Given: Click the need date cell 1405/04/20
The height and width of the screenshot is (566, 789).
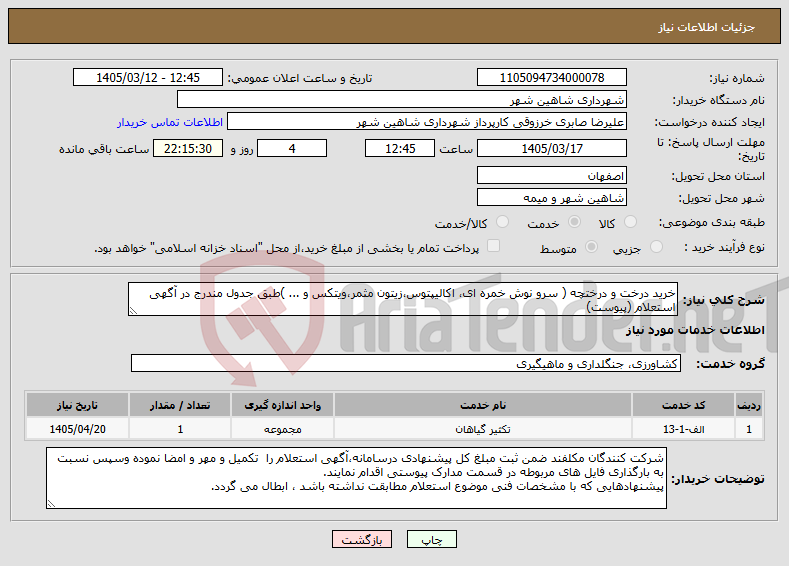Looking at the screenshot, I should coord(77,429).
